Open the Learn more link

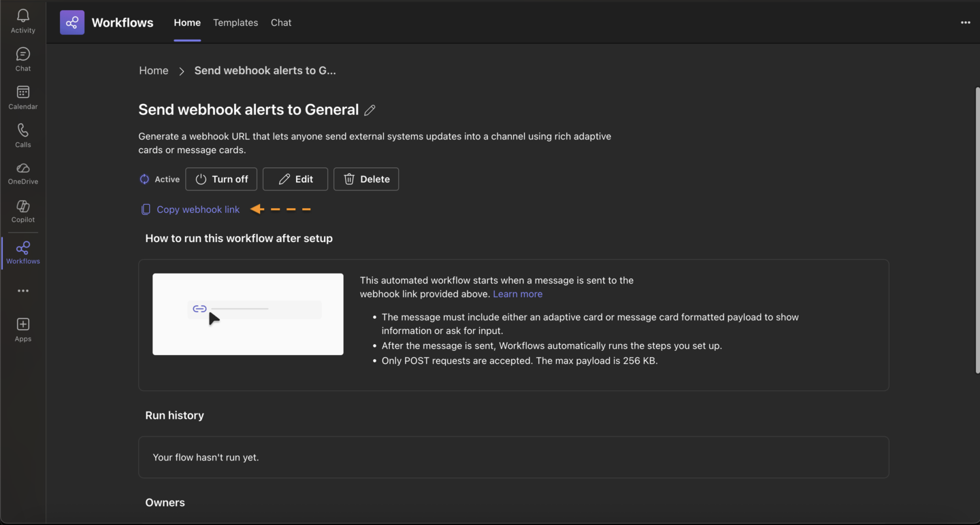pos(517,293)
